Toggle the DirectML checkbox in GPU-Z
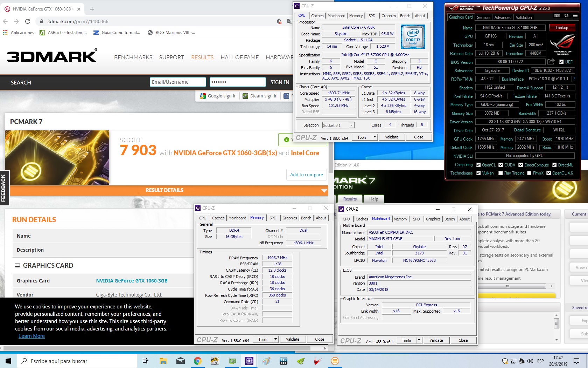Screen dimensions: 588x368 554,165
